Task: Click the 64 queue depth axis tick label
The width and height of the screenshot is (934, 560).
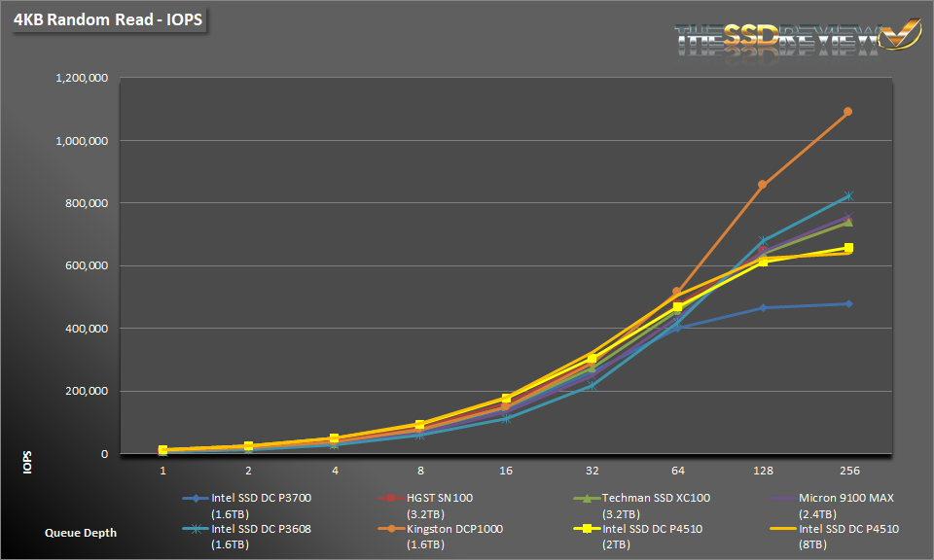Action: click(677, 471)
